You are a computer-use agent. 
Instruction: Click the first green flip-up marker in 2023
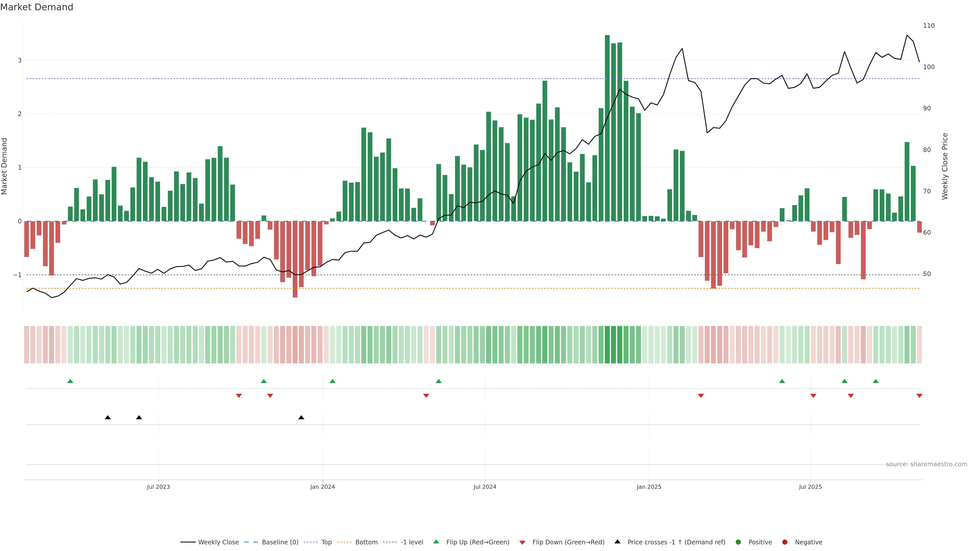[70, 381]
